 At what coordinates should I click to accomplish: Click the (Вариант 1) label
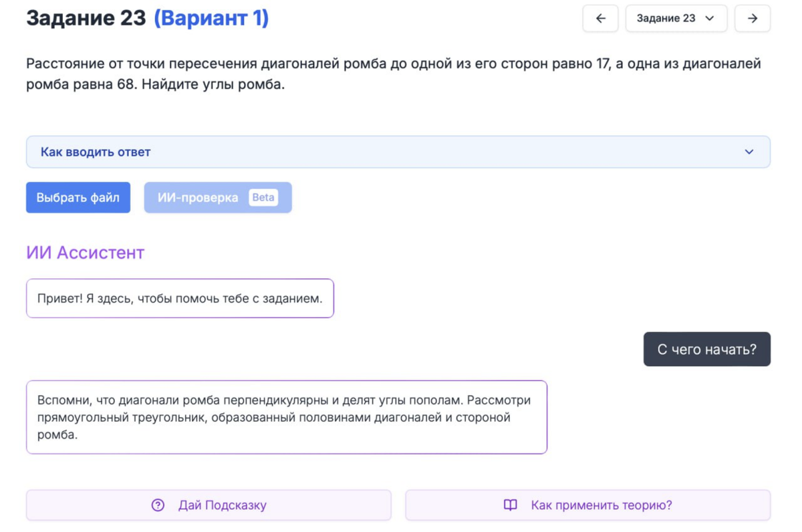(211, 18)
